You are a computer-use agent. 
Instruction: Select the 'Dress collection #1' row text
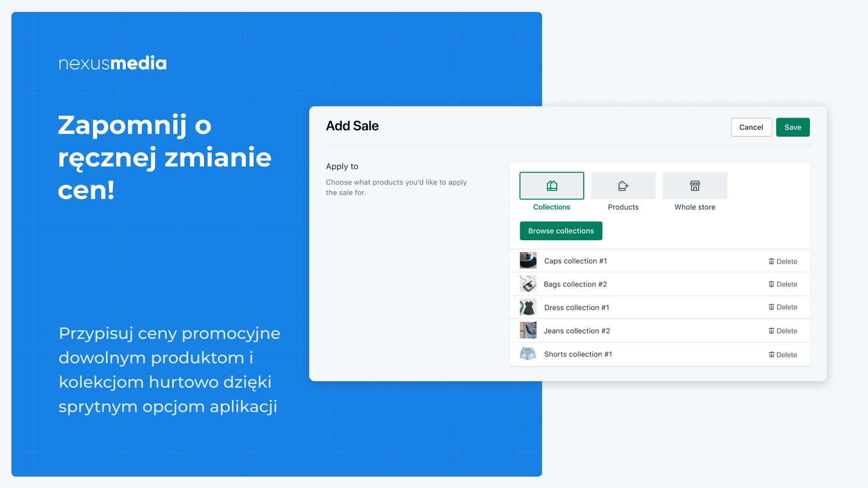pyautogui.click(x=577, y=307)
